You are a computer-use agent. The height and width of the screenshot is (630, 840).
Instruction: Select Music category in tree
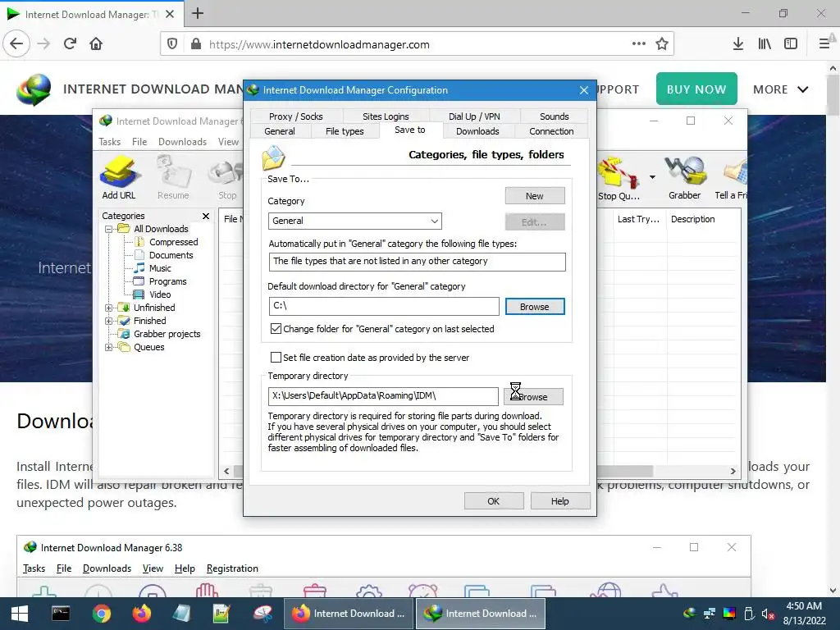tap(160, 268)
